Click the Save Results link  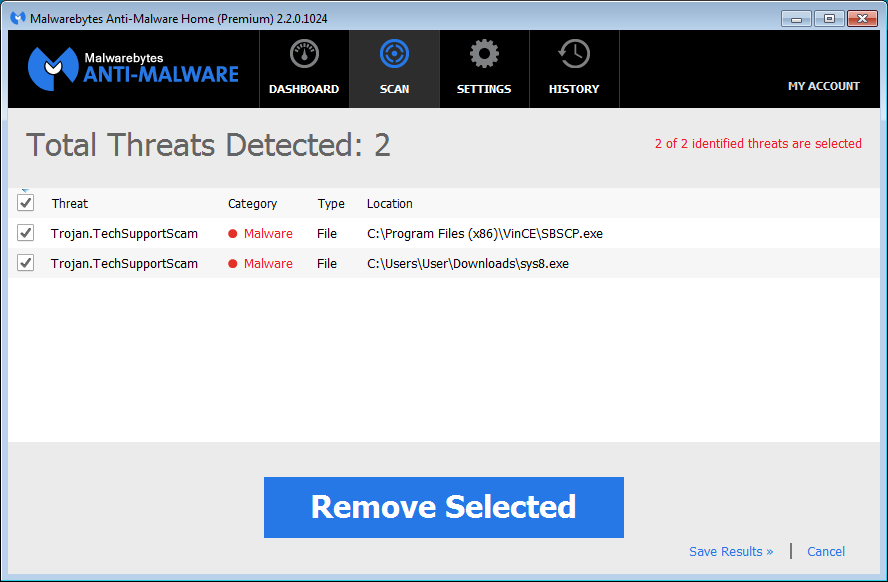coord(731,552)
